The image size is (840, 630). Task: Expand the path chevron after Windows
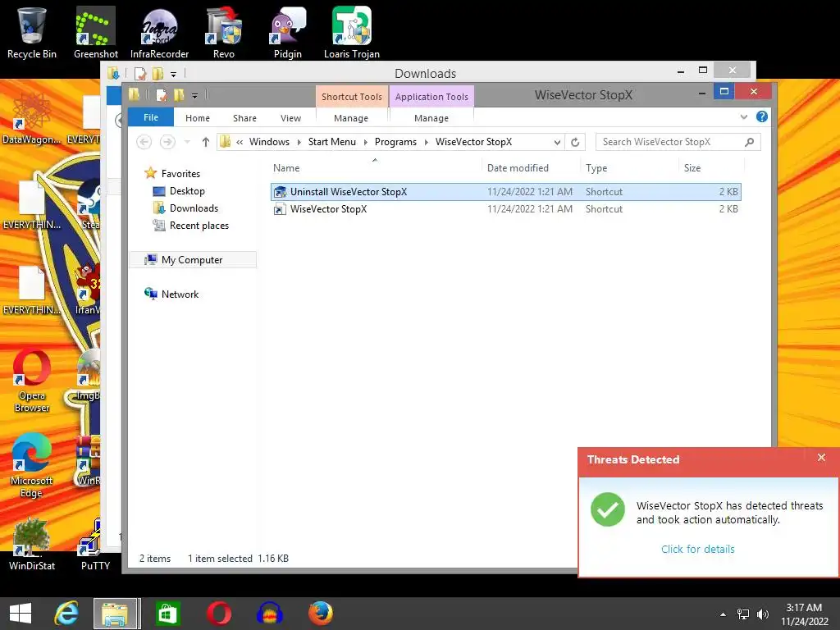(x=299, y=142)
